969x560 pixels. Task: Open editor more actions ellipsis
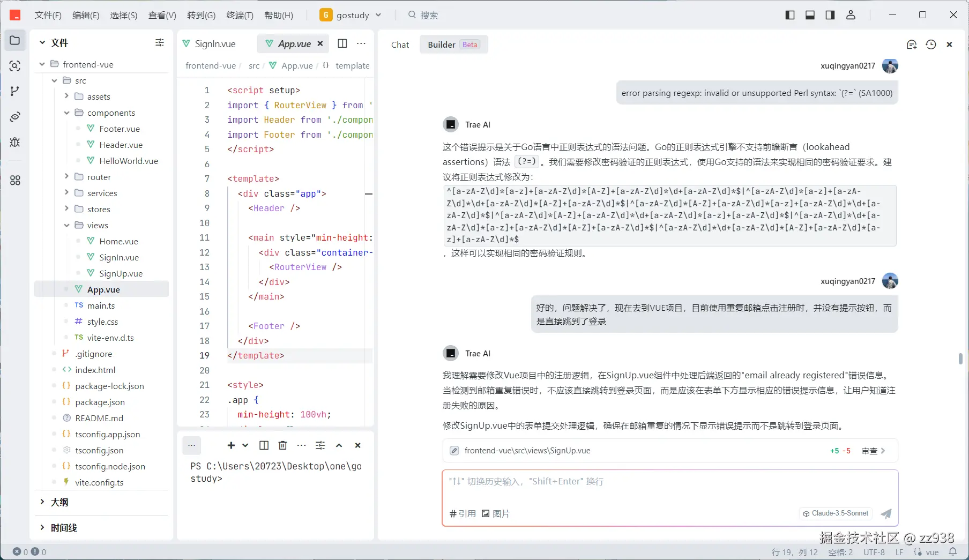(361, 43)
